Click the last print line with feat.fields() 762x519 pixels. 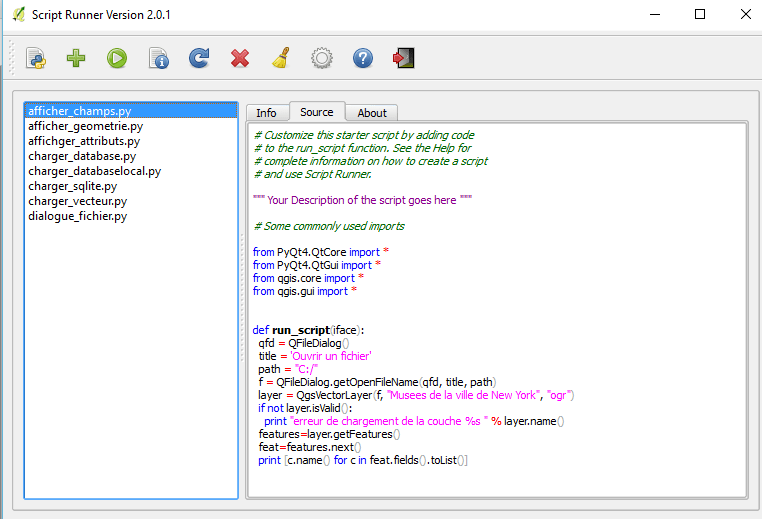[363, 460]
